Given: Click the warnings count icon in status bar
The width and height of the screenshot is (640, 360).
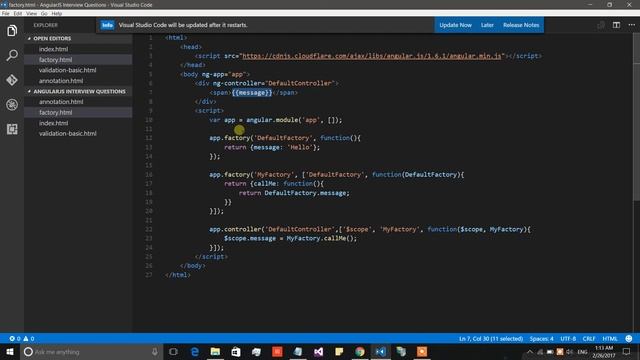Looking at the screenshot, I should 29,338.
